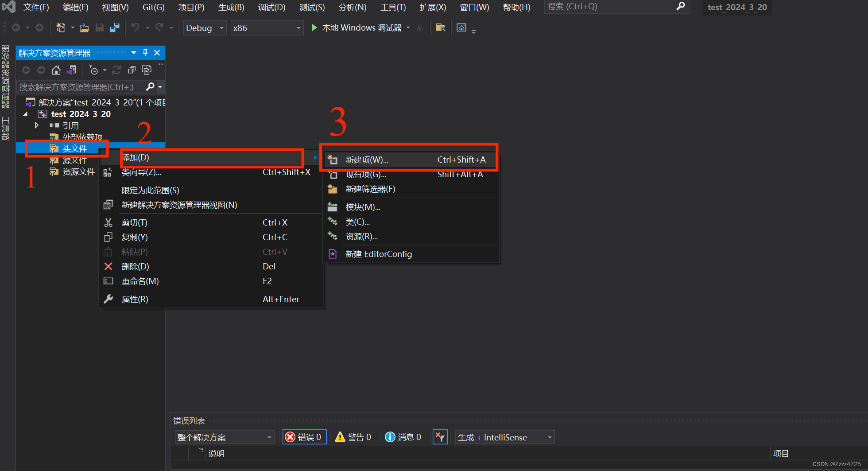
Task: Choose 模块(M)... in the submenu
Action: (x=411, y=207)
